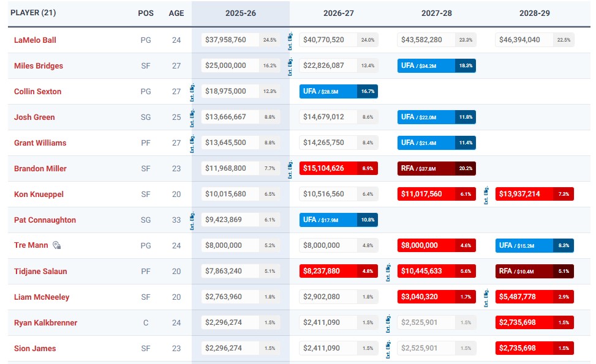The height and width of the screenshot is (364, 596).
Task: View Brandon Miller's contract details
Action: coord(40,168)
